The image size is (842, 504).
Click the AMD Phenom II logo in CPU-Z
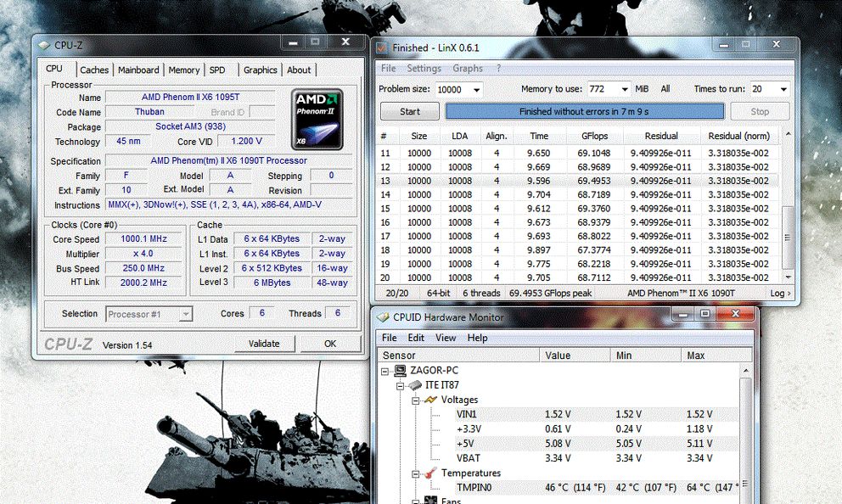coord(317,119)
